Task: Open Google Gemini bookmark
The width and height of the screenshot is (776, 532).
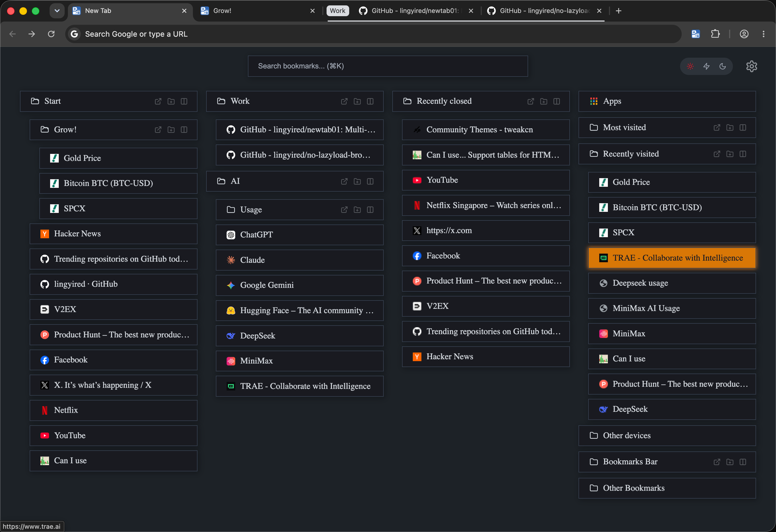Action: coord(300,285)
